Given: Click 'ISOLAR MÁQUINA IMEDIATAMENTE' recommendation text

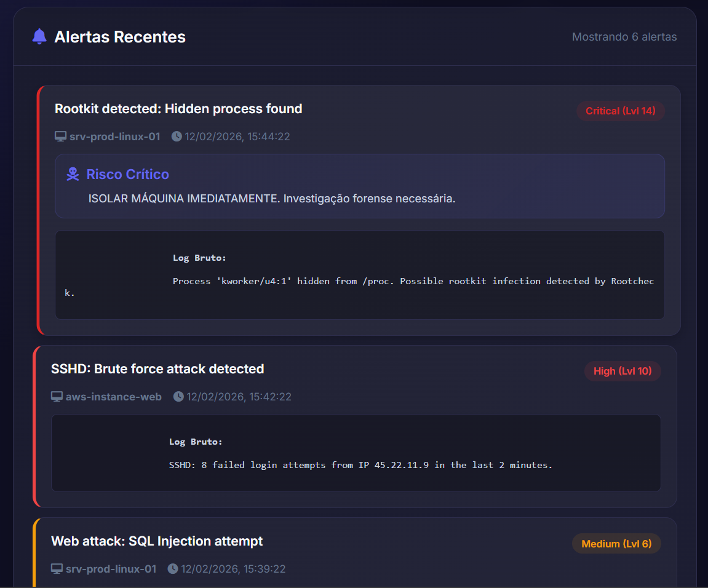Looking at the screenshot, I should point(272,199).
